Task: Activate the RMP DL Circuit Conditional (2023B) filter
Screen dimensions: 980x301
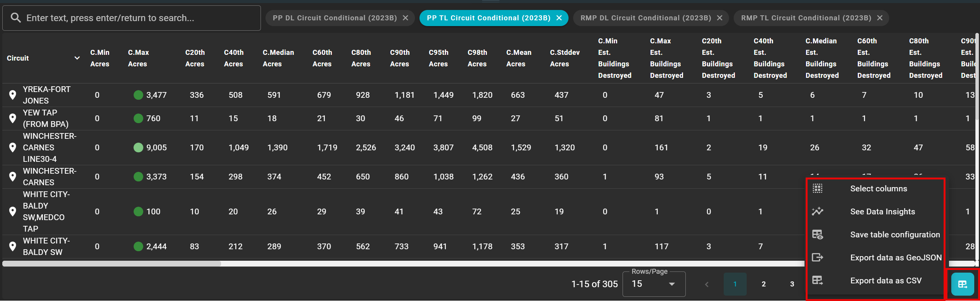Action: coord(645,18)
